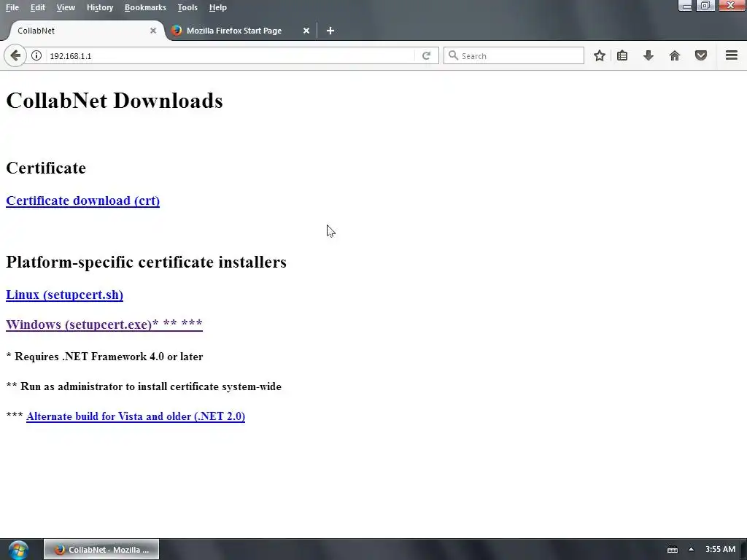The height and width of the screenshot is (560, 747).
Task: Open the Help menu
Action: click(217, 7)
